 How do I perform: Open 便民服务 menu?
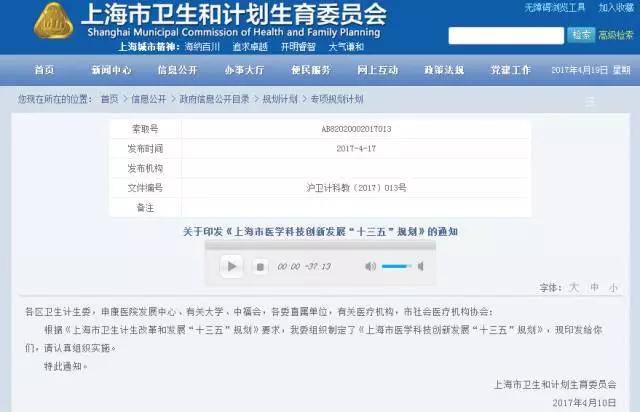pos(311,70)
